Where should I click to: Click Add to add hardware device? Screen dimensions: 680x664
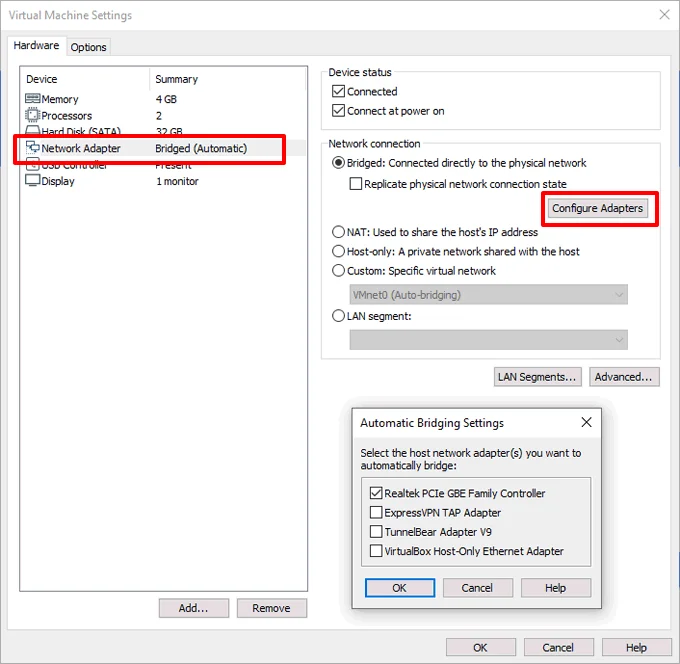coord(193,608)
